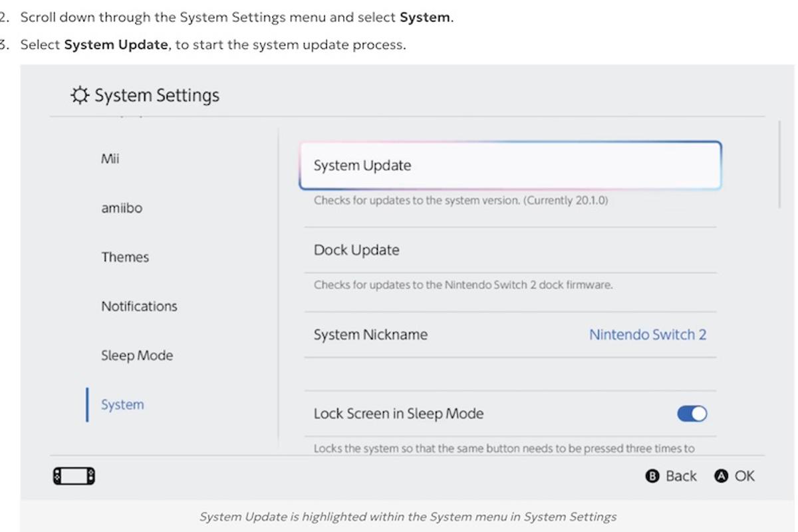798x532 pixels.
Task: Select Themes in the sidebar
Action: 125,257
